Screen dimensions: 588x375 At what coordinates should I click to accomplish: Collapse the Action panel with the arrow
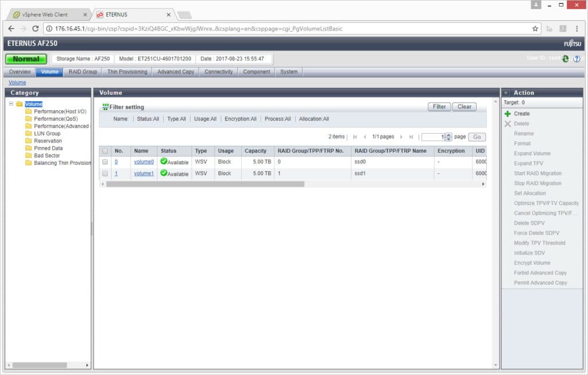(506, 92)
